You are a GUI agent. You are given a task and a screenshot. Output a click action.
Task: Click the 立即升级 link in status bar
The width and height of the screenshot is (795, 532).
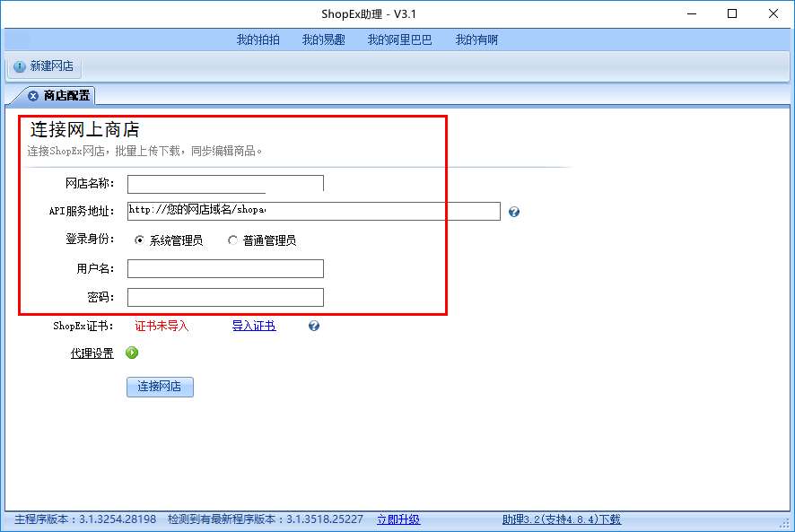coord(398,519)
